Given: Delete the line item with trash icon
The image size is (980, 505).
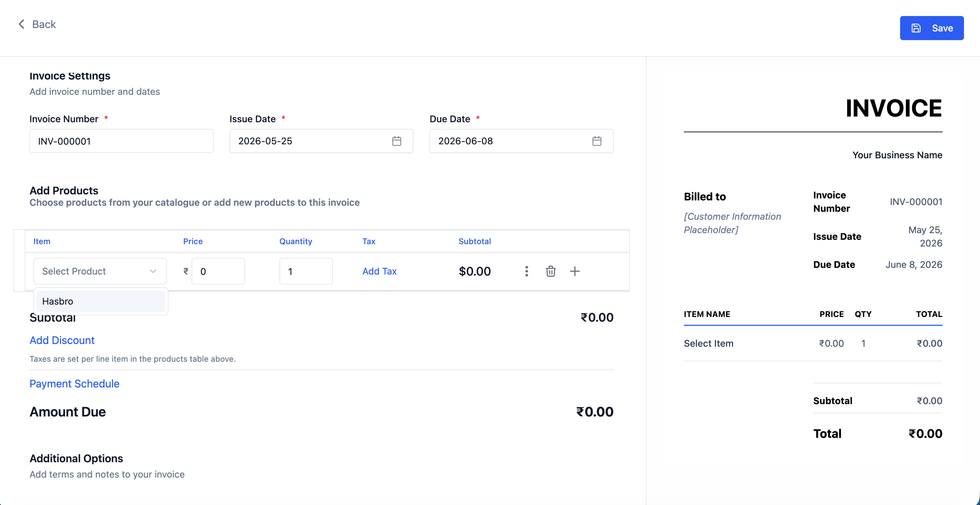Looking at the screenshot, I should point(550,271).
